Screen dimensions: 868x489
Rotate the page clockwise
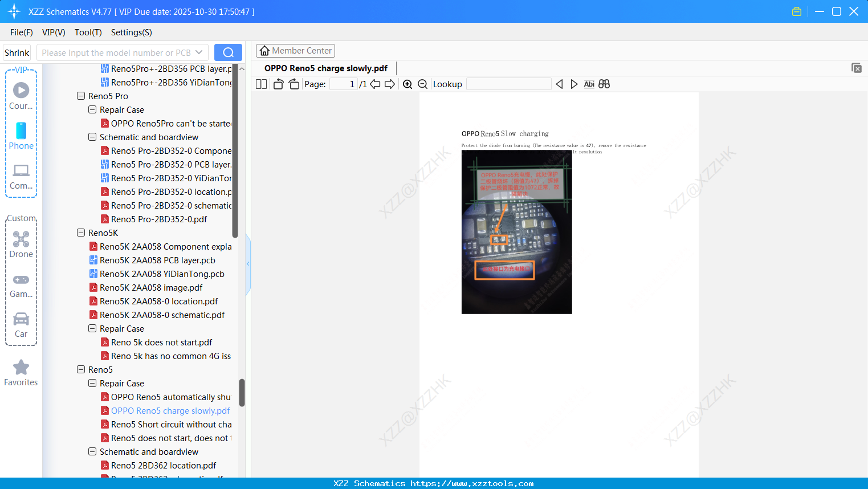click(294, 84)
